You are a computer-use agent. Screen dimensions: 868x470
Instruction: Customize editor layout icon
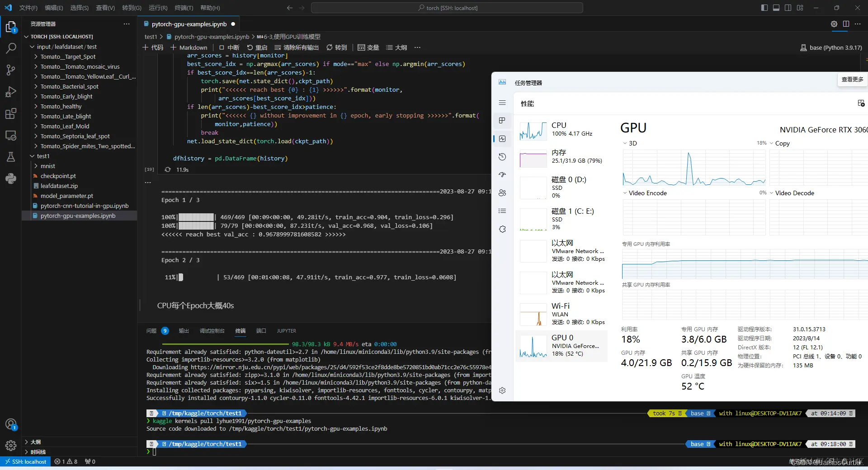pyautogui.click(x=800, y=8)
